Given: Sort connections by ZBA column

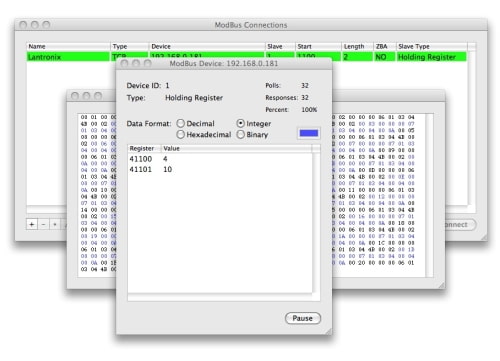Looking at the screenshot, I should 385,46.
